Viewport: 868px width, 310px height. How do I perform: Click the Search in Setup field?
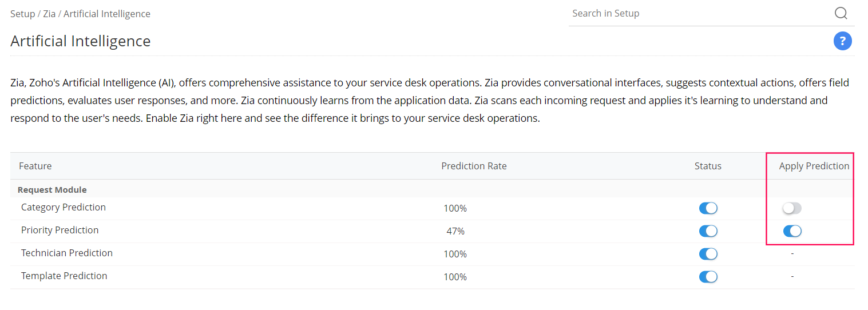698,13
